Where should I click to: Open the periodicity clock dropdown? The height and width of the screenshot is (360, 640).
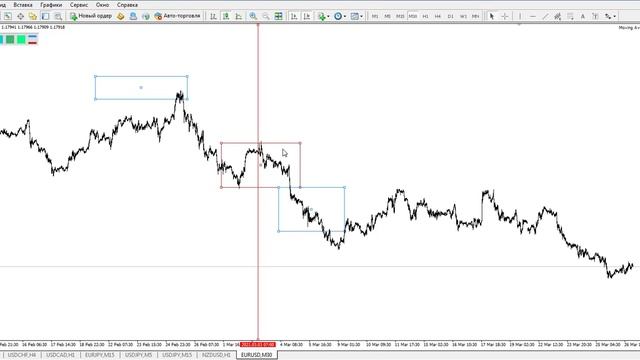coord(340,16)
